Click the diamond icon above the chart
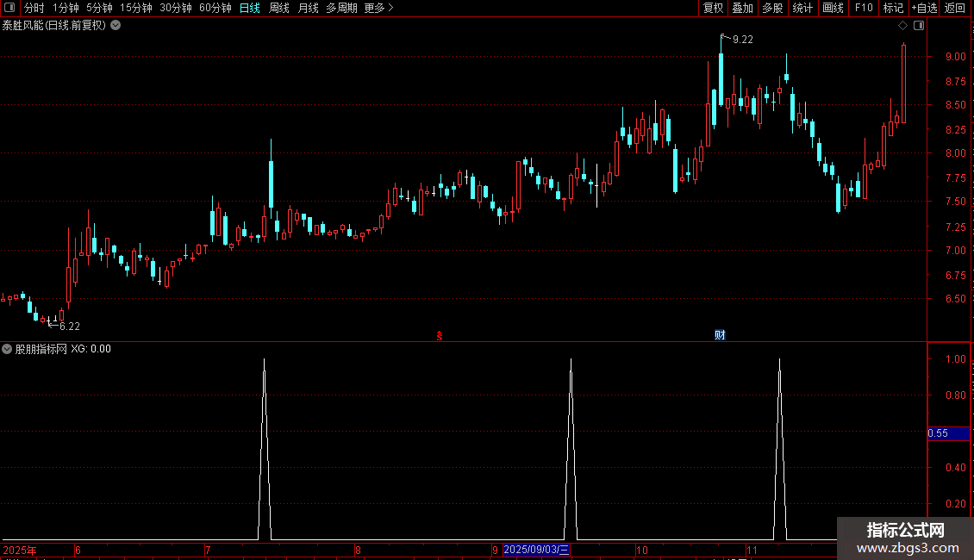This screenshot has width=974, height=560. (x=902, y=25)
